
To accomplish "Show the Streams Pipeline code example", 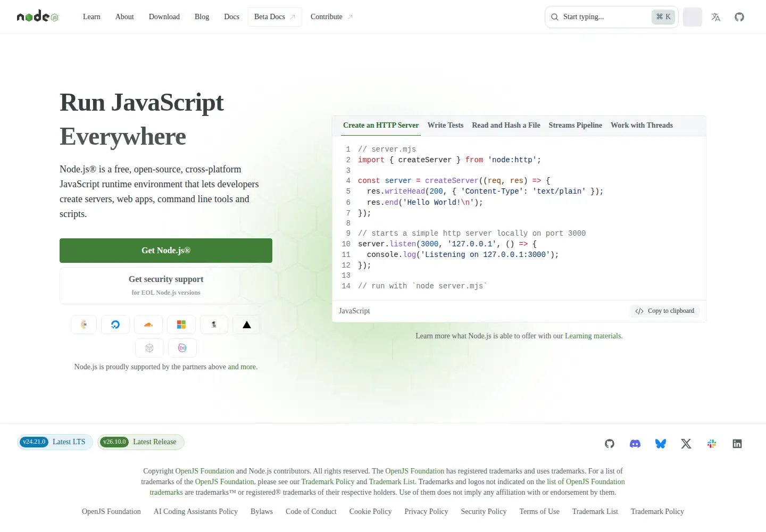I will tap(576, 126).
